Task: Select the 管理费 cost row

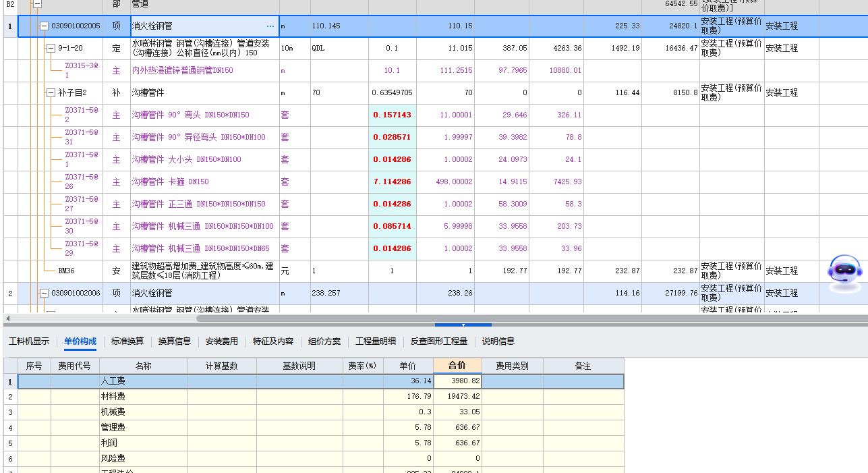Action: click(x=320, y=428)
